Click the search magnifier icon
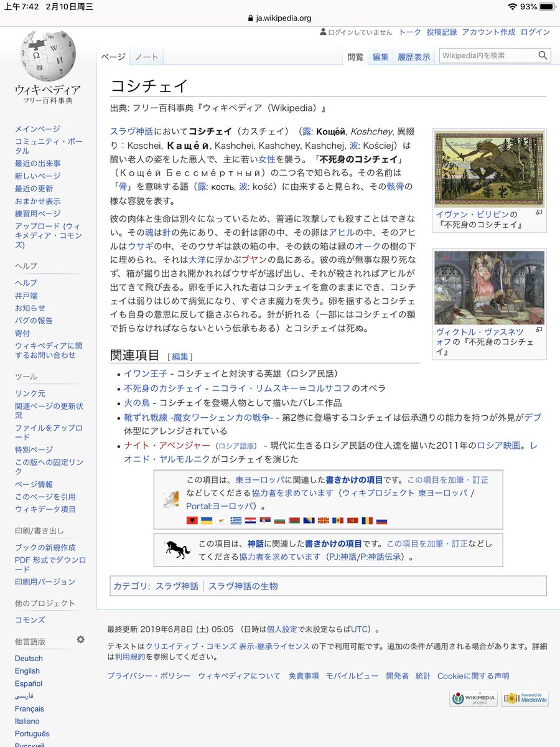560x747 pixels. (x=543, y=55)
